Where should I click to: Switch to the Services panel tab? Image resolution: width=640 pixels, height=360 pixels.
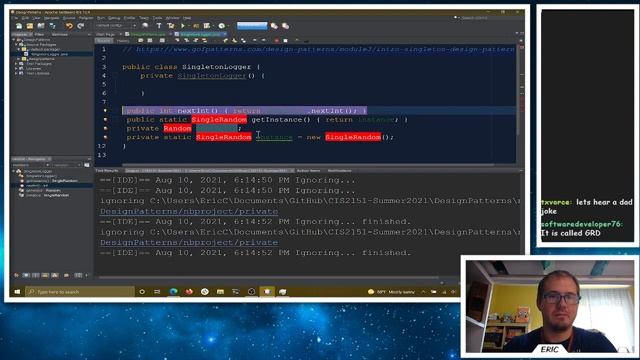pyautogui.click(x=60, y=34)
